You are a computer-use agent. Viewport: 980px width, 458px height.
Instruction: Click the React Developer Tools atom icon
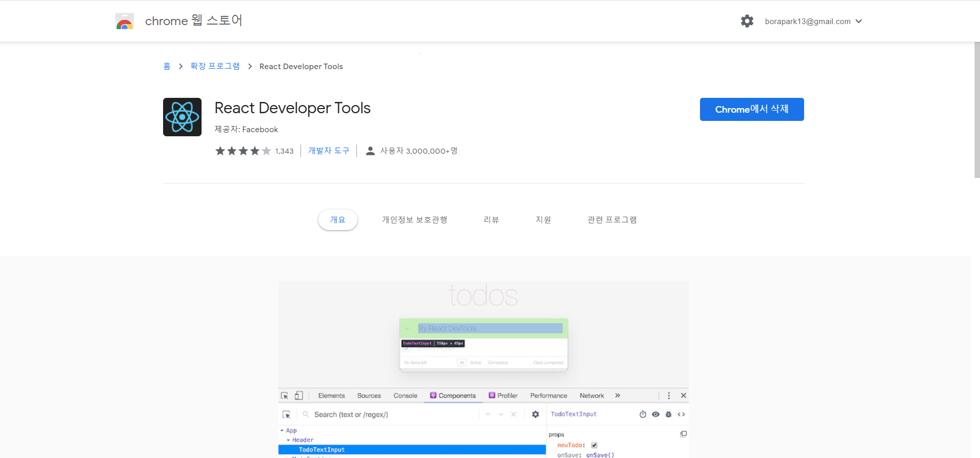(x=182, y=117)
